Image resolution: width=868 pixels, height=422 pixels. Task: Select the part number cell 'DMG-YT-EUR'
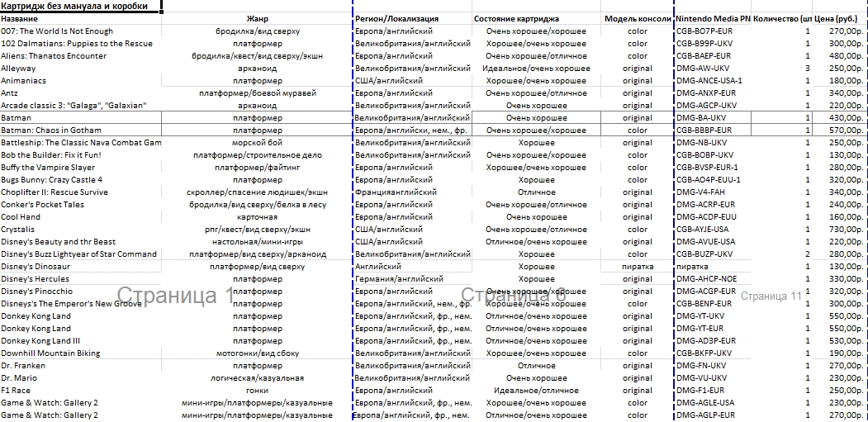tap(713, 329)
